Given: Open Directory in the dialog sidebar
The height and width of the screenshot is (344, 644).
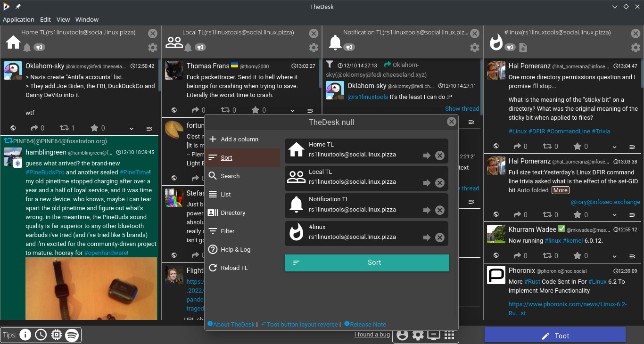Looking at the screenshot, I should pos(242,213).
